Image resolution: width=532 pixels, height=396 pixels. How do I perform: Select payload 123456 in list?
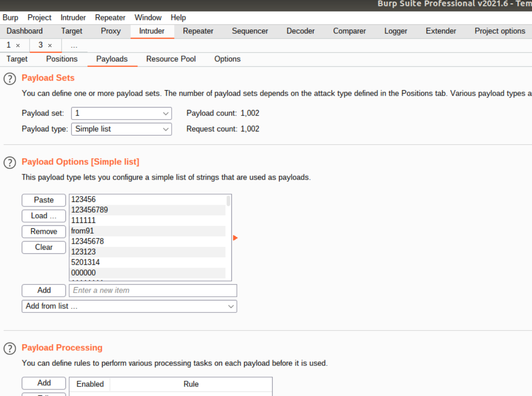148,199
